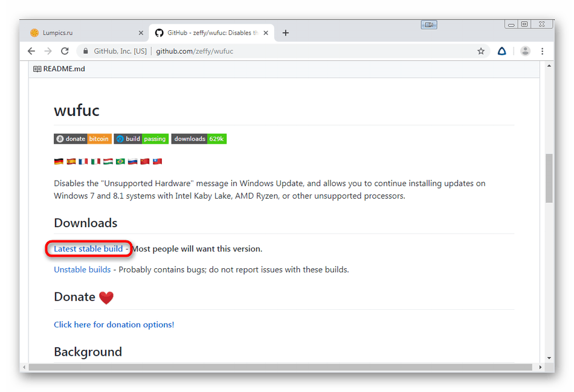The width and height of the screenshot is (574, 392).
Task: Click the padlock site security icon
Action: [x=85, y=51]
